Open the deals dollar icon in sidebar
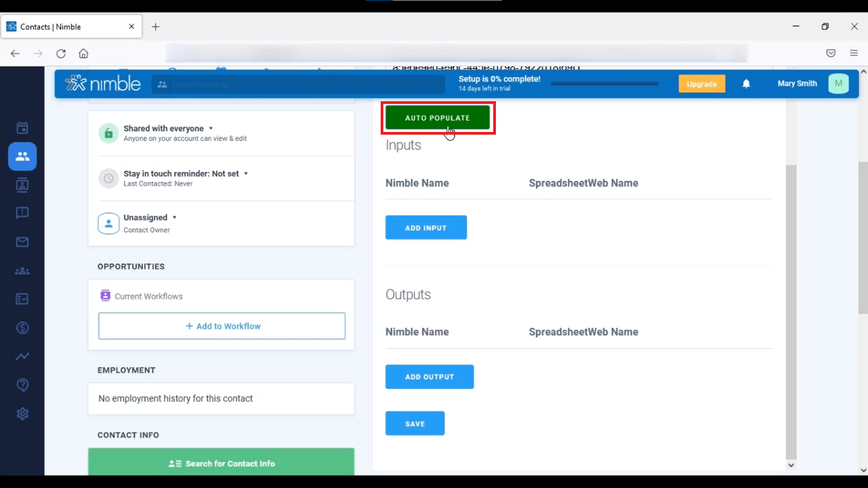868x488 pixels. 22,328
